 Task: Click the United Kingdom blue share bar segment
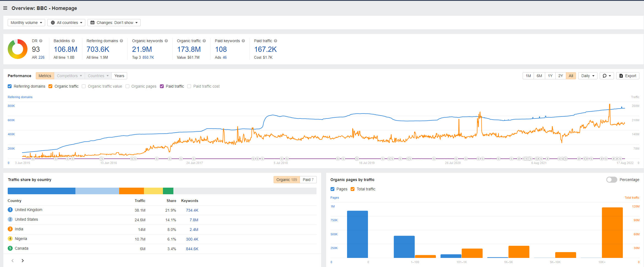pos(42,191)
